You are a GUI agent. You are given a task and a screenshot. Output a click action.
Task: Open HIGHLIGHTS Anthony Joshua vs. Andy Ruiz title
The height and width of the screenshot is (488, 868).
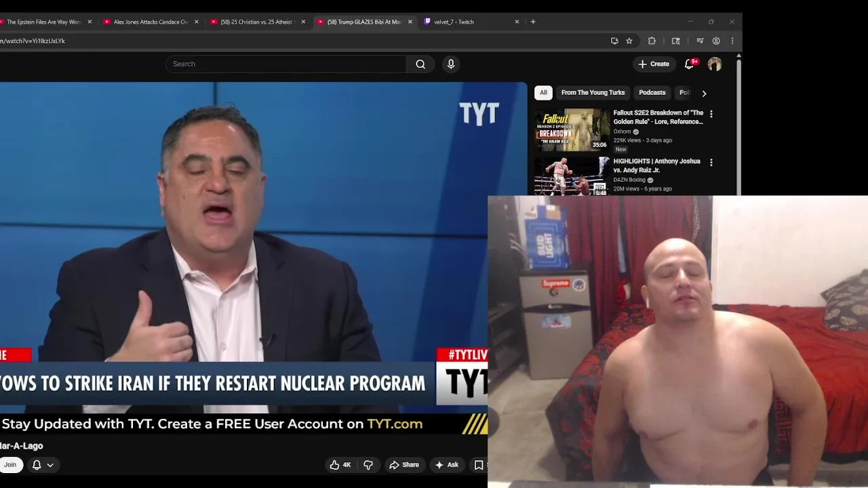point(656,165)
